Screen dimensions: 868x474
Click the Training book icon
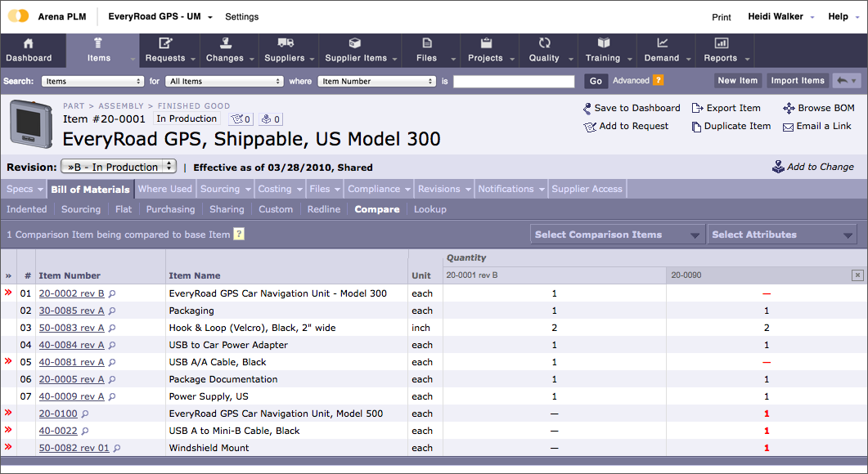point(604,43)
